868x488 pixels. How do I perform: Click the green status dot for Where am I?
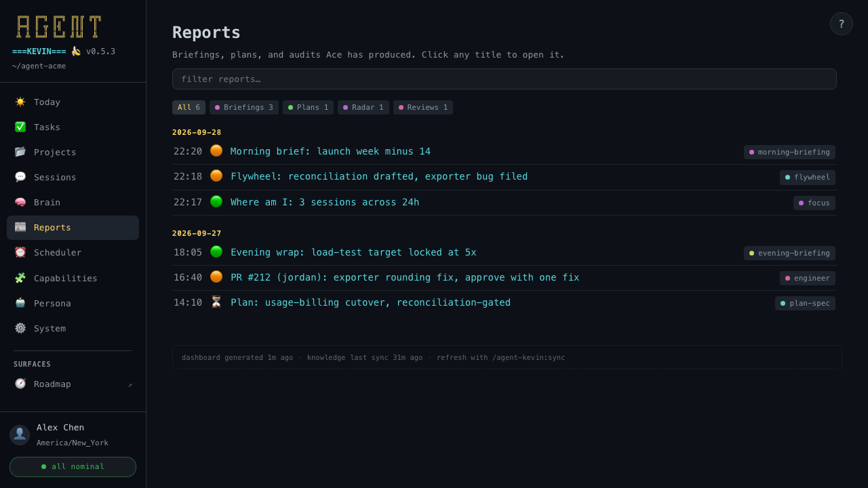pyautogui.click(x=216, y=201)
